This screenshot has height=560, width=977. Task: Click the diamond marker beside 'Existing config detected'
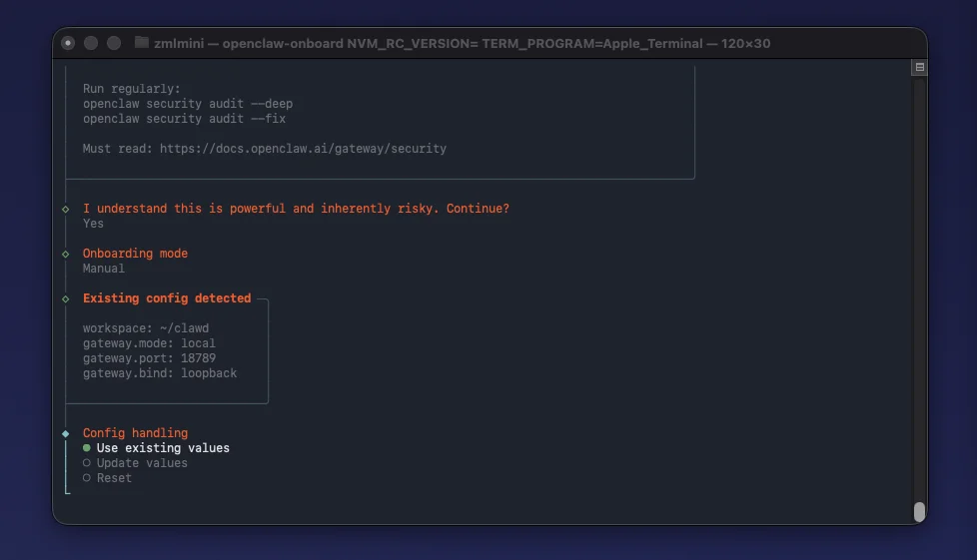coord(65,299)
